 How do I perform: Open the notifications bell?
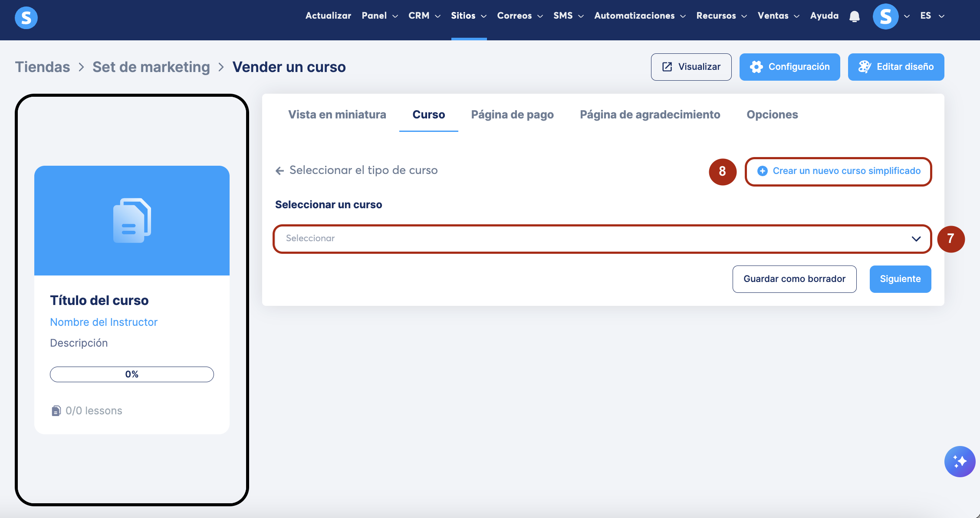pyautogui.click(x=854, y=16)
